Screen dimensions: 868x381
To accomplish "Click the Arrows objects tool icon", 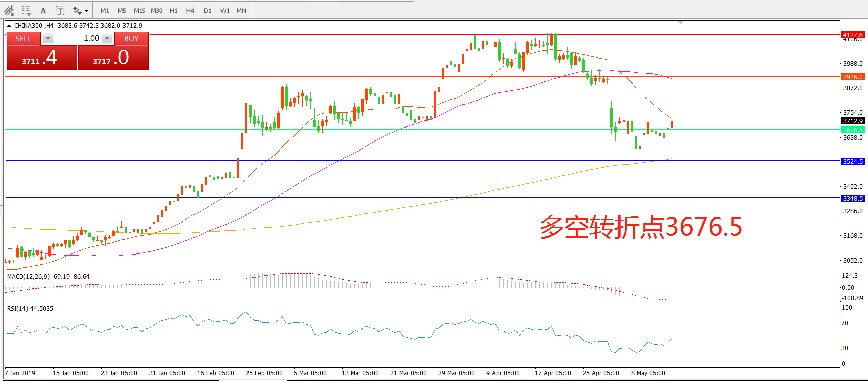I will (77, 10).
